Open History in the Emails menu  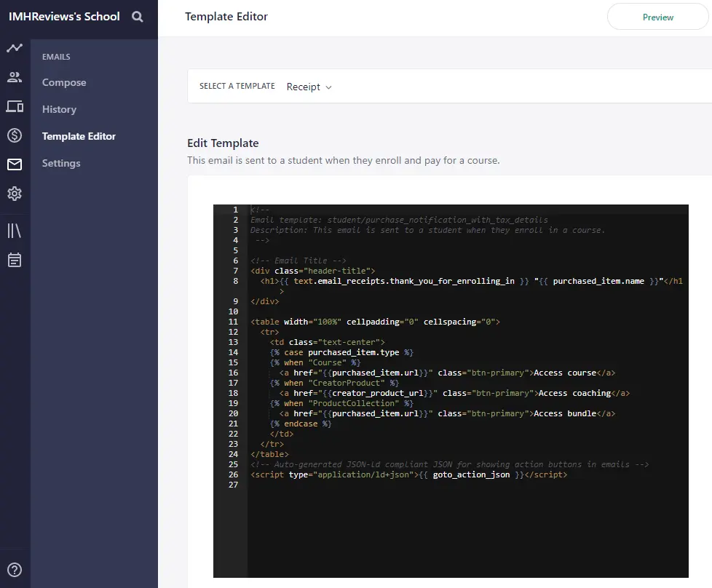coord(59,109)
